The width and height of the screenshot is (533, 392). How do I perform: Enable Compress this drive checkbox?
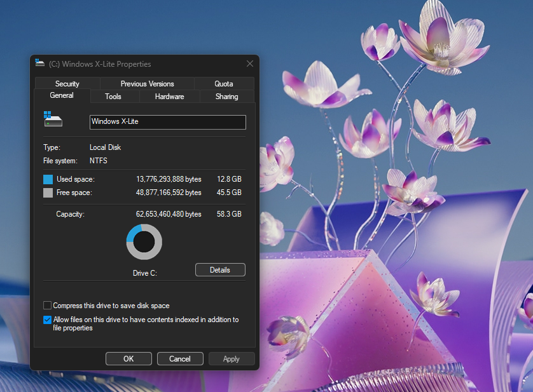[x=47, y=306]
